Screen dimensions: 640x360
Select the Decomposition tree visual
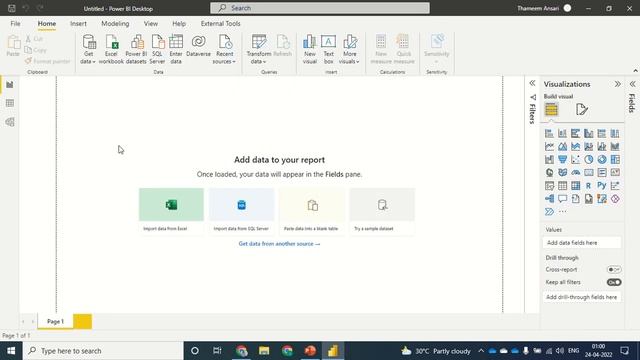pyautogui.click(x=549, y=199)
